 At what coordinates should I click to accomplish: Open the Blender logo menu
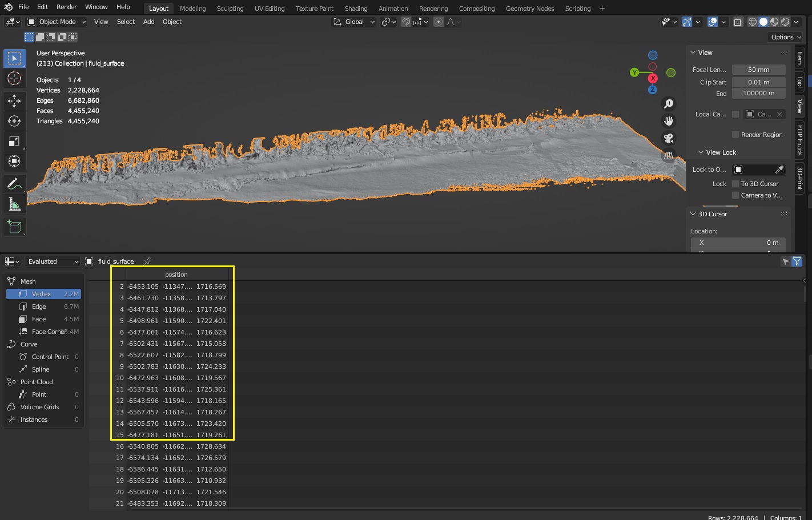(x=9, y=7)
